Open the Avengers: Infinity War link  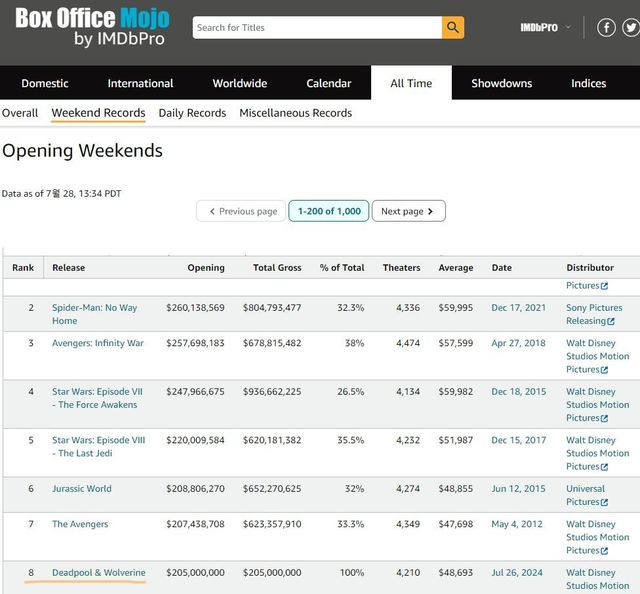click(x=98, y=343)
